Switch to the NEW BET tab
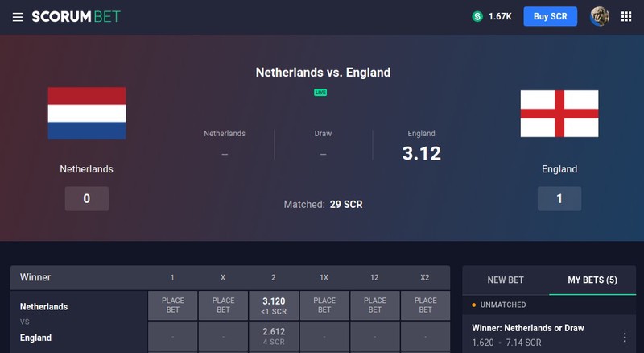The image size is (644, 353). point(506,280)
